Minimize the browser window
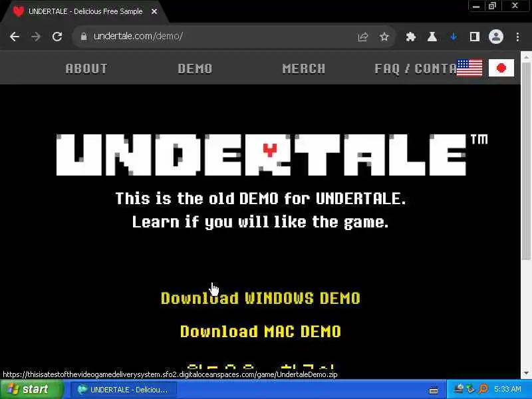532x399 pixels. tap(476, 6)
